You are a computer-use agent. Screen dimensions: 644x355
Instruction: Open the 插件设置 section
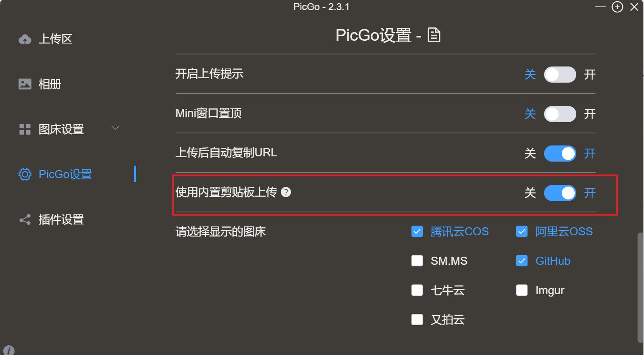click(61, 220)
